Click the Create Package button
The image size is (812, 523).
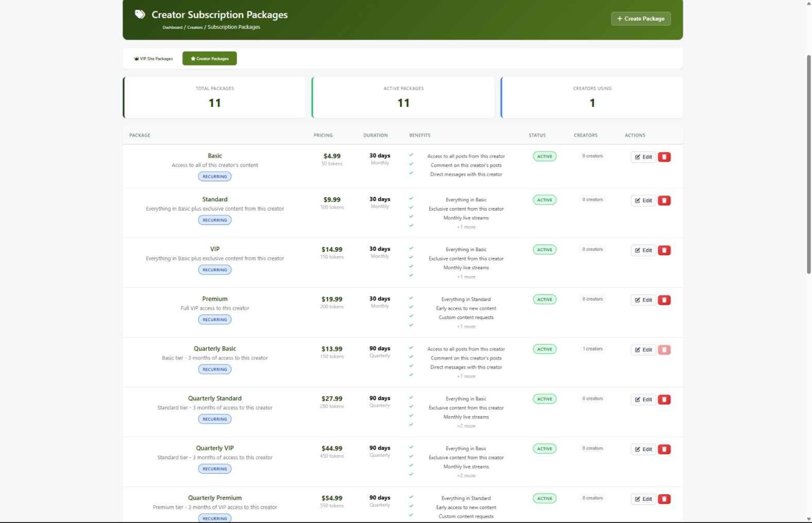coord(640,19)
